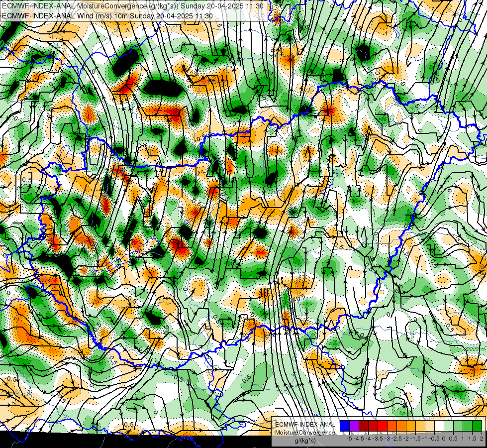Click the '-3.5' legend scale value
Image resolution: width=487 pixels, height=448 pixels.
click(x=378, y=439)
